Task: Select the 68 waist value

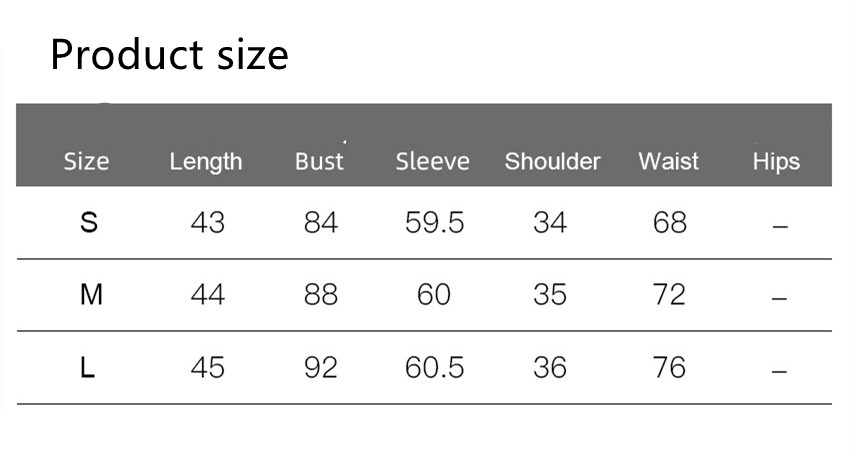Action: [x=669, y=223]
